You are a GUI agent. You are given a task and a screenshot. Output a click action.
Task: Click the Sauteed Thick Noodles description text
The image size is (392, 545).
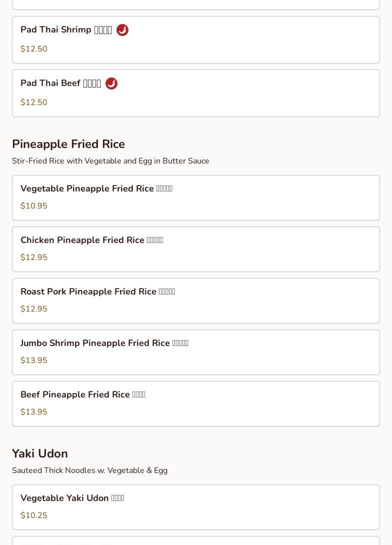pyautogui.click(x=89, y=470)
